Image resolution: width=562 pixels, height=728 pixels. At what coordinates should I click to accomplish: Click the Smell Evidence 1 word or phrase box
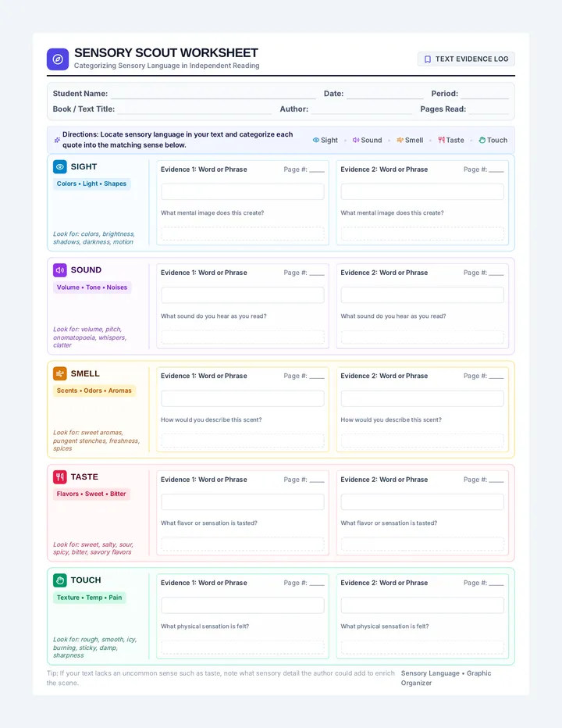(x=242, y=398)
